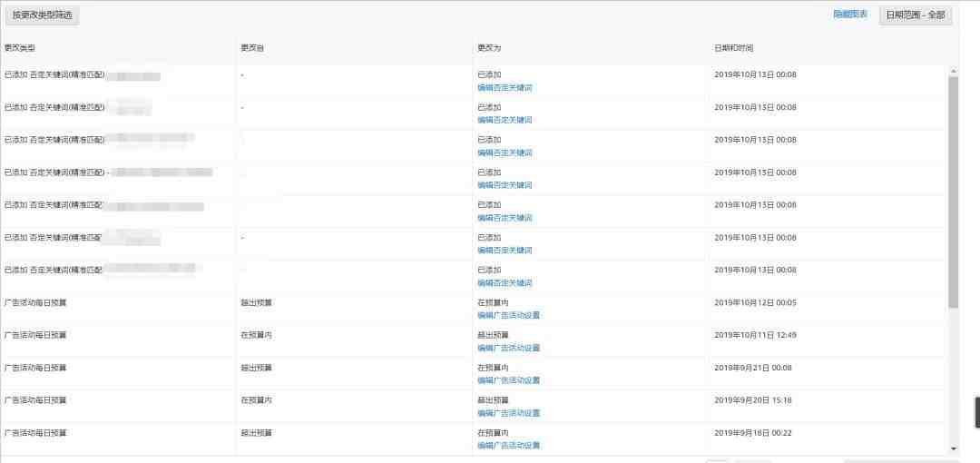Click the scrollbar up arrow
Screen dimensions: 980x463
(x=953, y=71)
